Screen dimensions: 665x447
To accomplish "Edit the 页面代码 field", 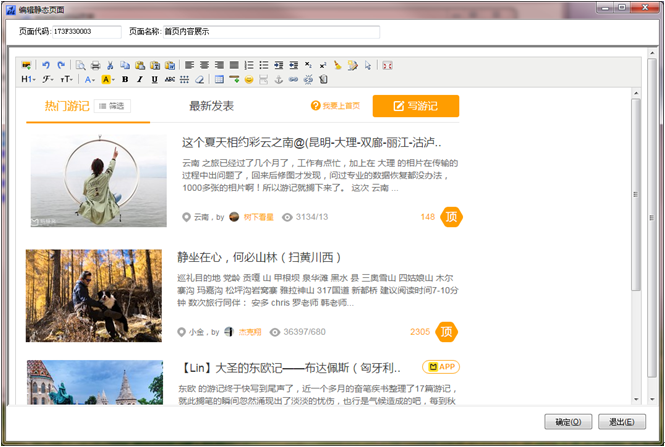I will 87,32.
